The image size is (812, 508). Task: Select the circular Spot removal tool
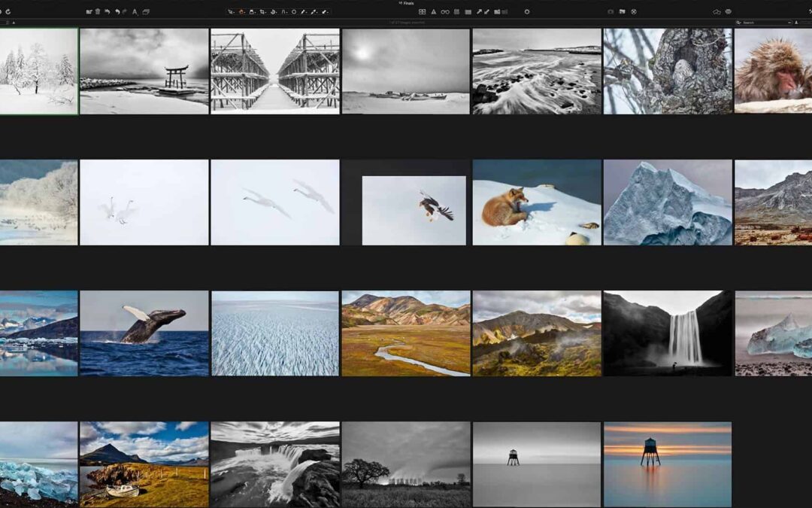point(294,11)
